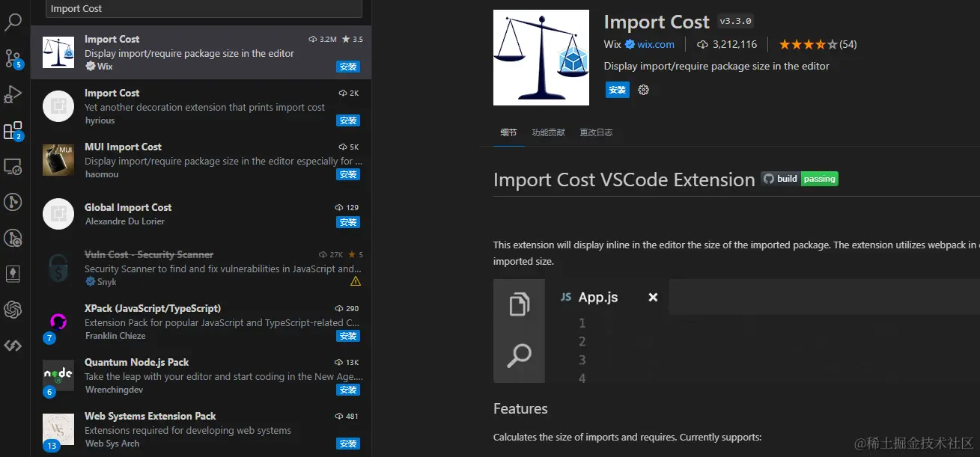Image resolution: width=980 pixels, height=457 pixels.
Task: Open Source Control view with 5 badge
Action: pyautogui.click(x=13, y=58)
